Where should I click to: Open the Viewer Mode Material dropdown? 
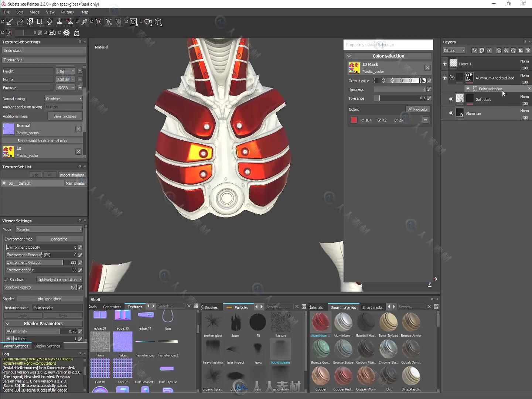pyautogui.click(x=49, y=229)
